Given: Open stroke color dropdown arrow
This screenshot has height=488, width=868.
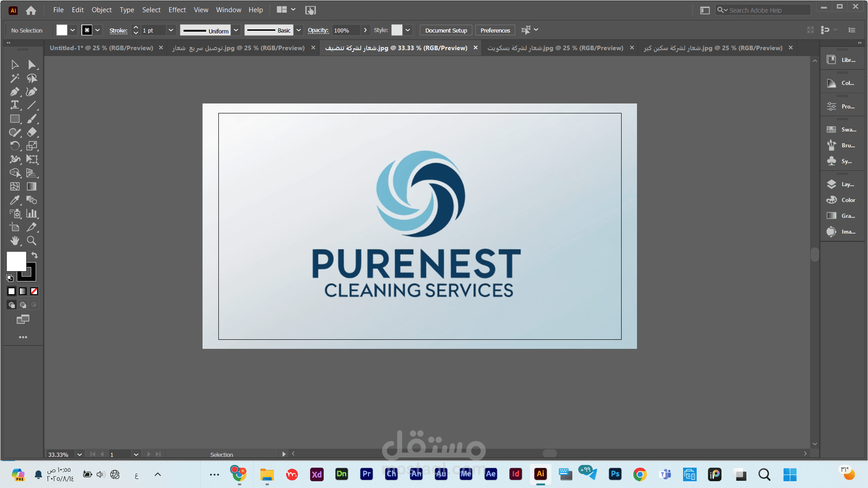Looking at the screenshot, I should [98, 30].
